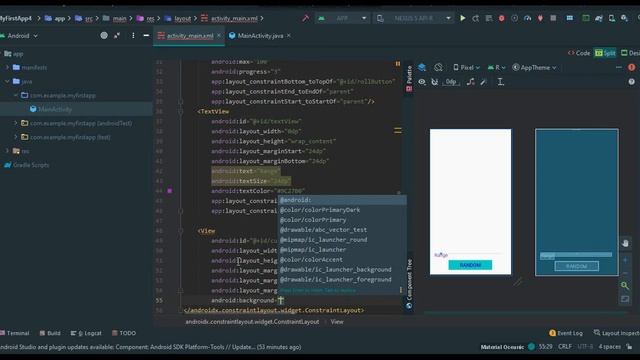The width and height of the screenshot is (640, 360).
Task: Expand the res folder in project tree
Action: 8,151
